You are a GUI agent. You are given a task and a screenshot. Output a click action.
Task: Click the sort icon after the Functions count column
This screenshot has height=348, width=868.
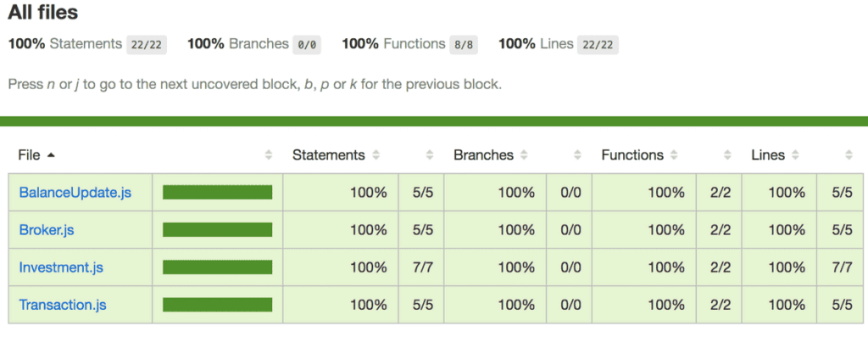point(727,155)
